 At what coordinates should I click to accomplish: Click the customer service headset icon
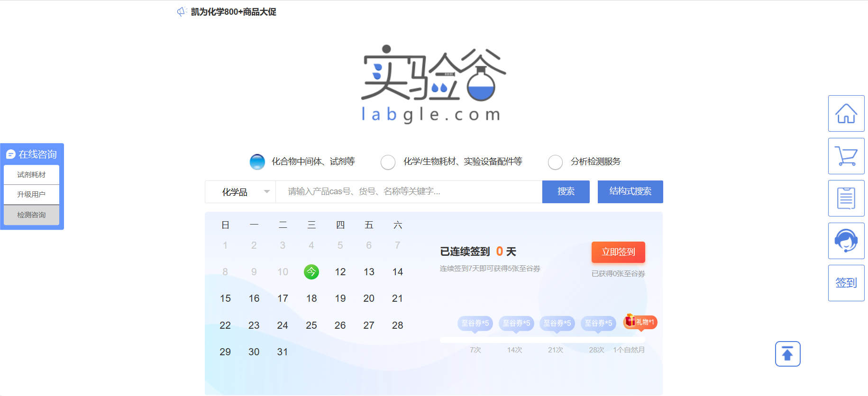846,241
